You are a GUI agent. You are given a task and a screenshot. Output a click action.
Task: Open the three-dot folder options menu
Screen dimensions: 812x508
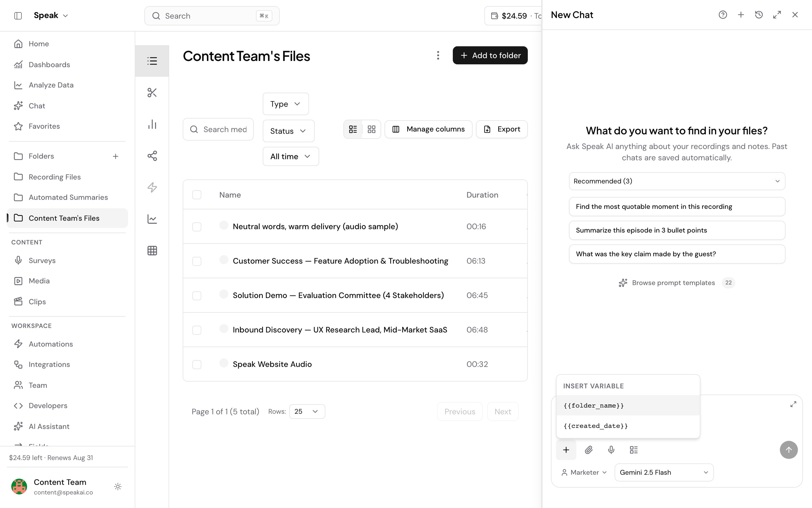tap(438, 55)
